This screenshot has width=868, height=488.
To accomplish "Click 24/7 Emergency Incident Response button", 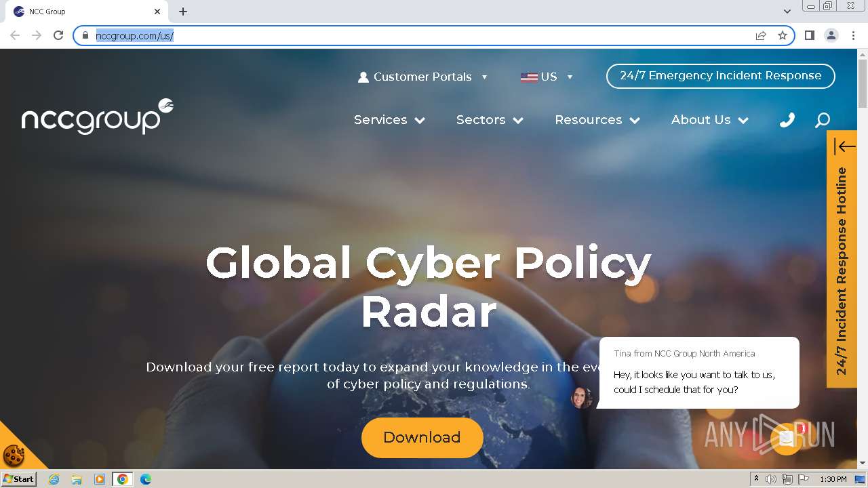I will pyautogui.click(x=720, y=76).
